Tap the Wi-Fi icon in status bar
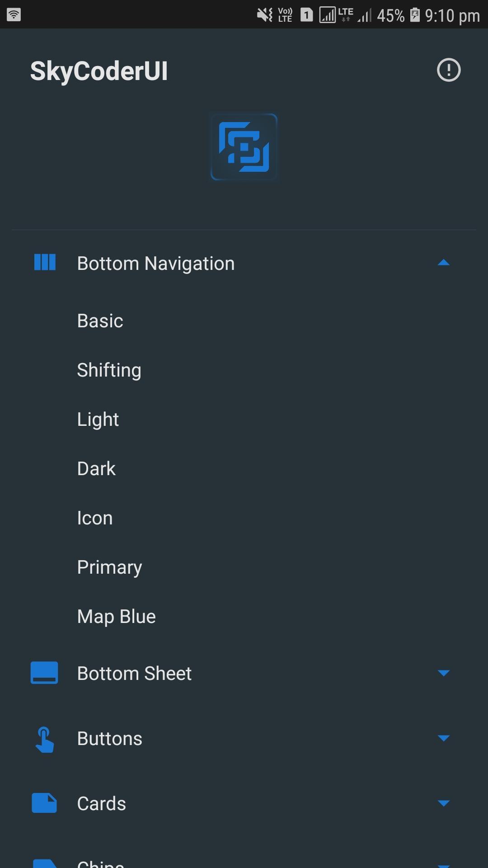Viewport: 488px width, 868px height. point(14,14)
